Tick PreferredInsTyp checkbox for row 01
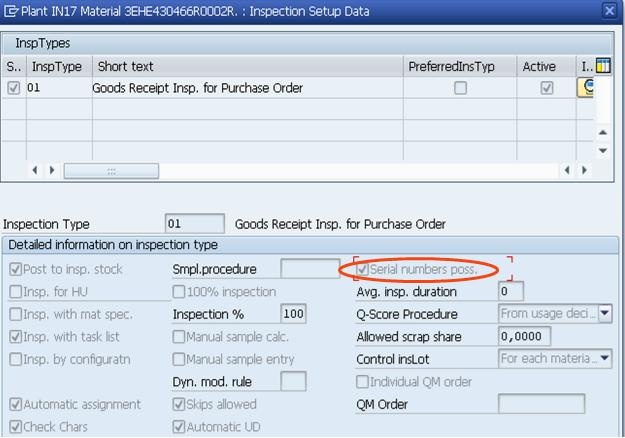This screenshot has width=625, height=438. point(460,88)
